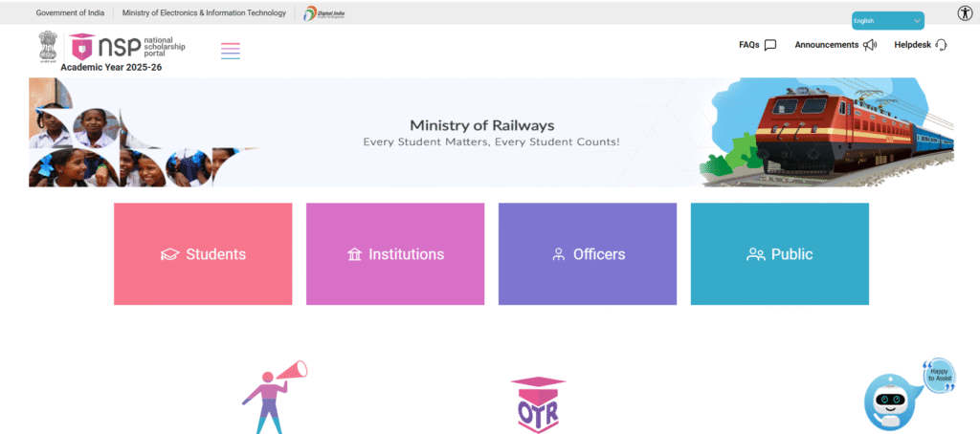Click the graduation cap icon on Students
The width and height of the screenshot is (980, 434).
[169, 255]
